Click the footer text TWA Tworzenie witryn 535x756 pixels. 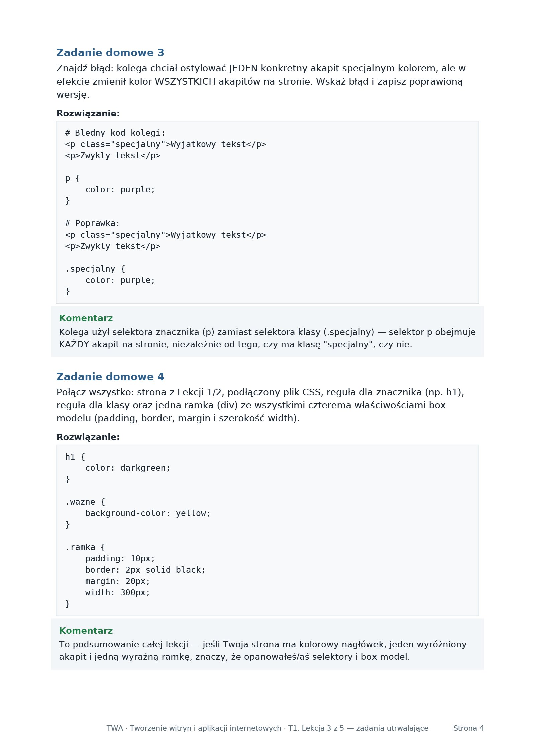(267, 728)
